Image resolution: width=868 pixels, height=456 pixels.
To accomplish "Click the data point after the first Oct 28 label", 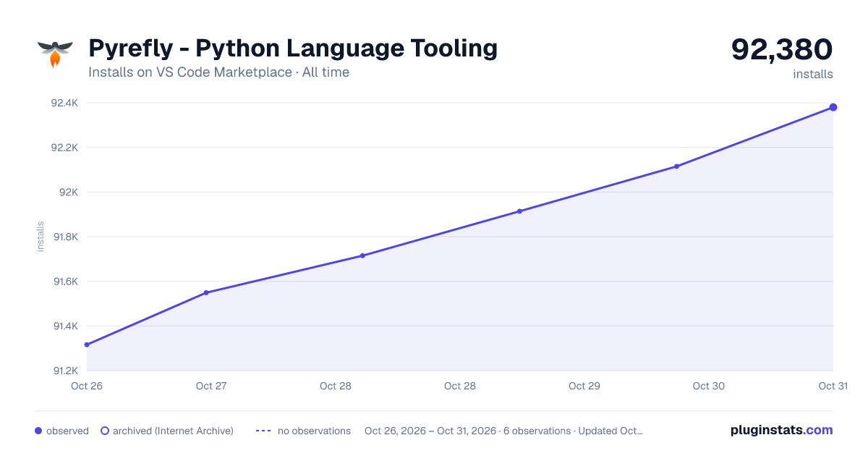I will click(362, 256).
